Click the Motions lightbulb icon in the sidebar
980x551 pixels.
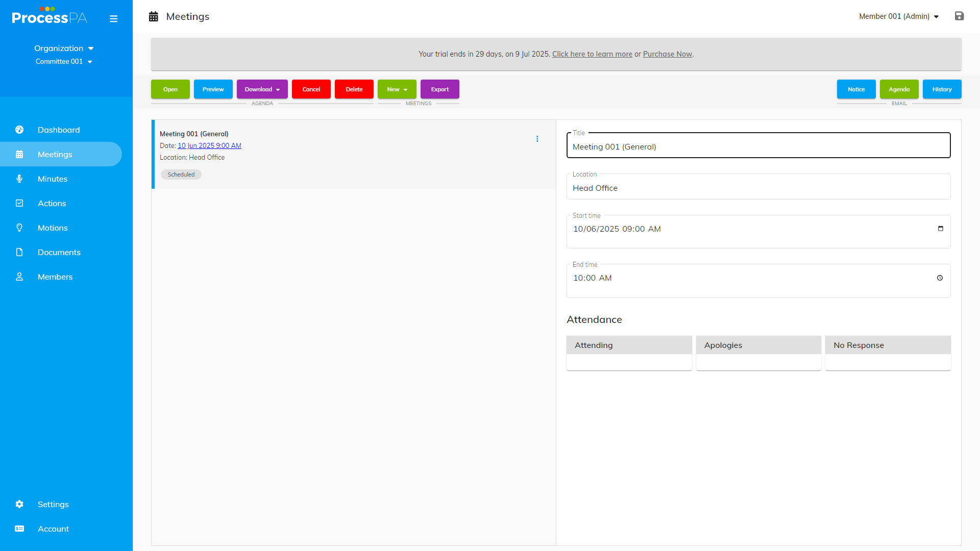tap(19, 228)
